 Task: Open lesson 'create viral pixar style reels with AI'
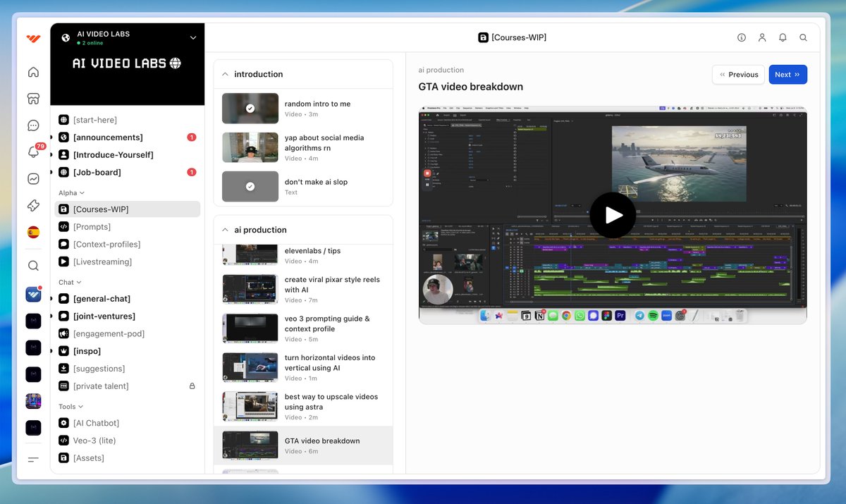(x=303, y=289)
